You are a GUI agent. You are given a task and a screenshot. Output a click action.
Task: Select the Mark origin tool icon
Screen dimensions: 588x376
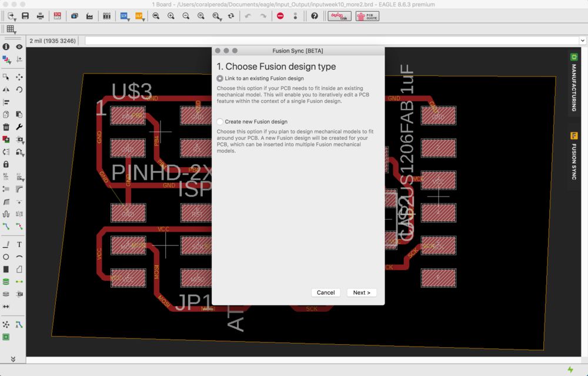click(19, 59)
